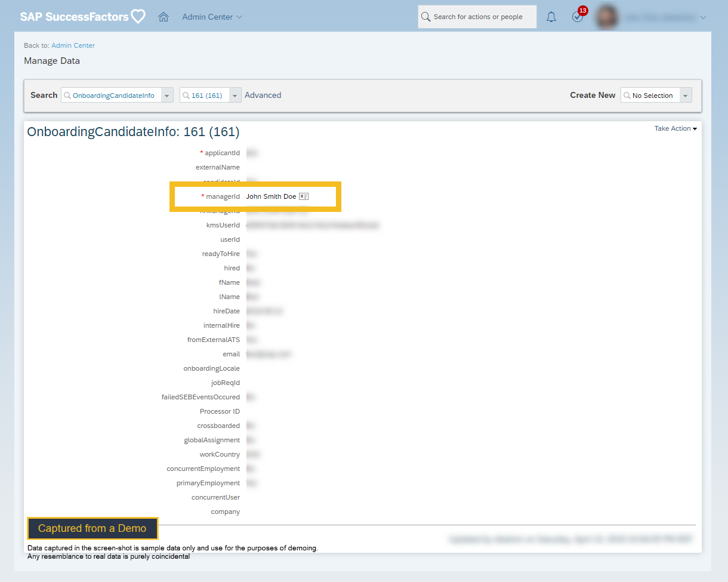Click the fromExternalATS field label
This screenshot has width=728, height=582.
pyautogui.click(x=214, y=340)
